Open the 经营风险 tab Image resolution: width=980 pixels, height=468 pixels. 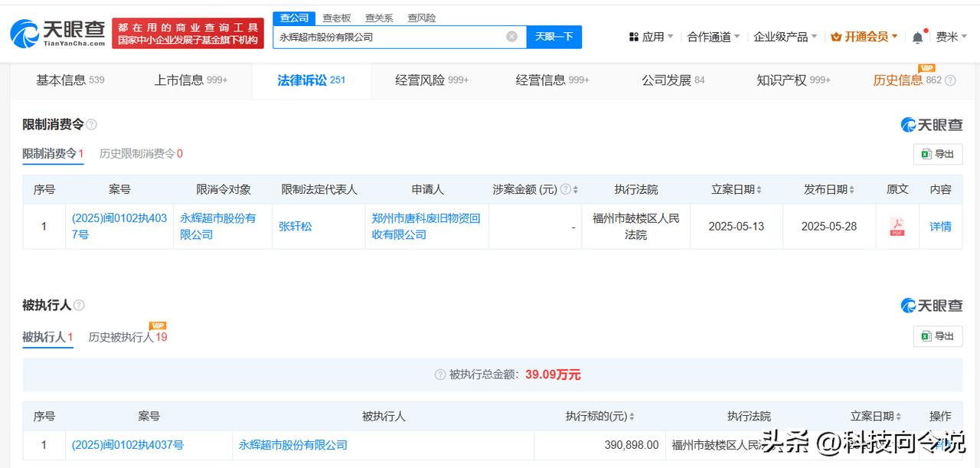432,80
